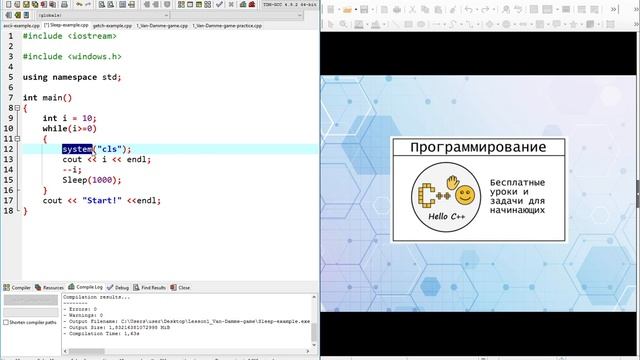This screenshot has width=640, height=360.
Task: Click the Open folder icon in Impress
Action: tap(347, 9)
